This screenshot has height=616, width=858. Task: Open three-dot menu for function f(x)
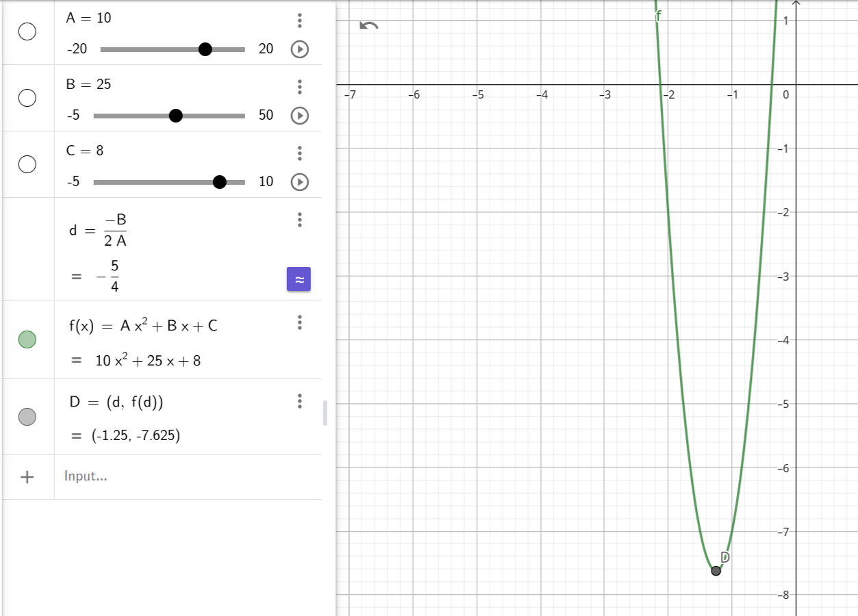coord(299,322)
